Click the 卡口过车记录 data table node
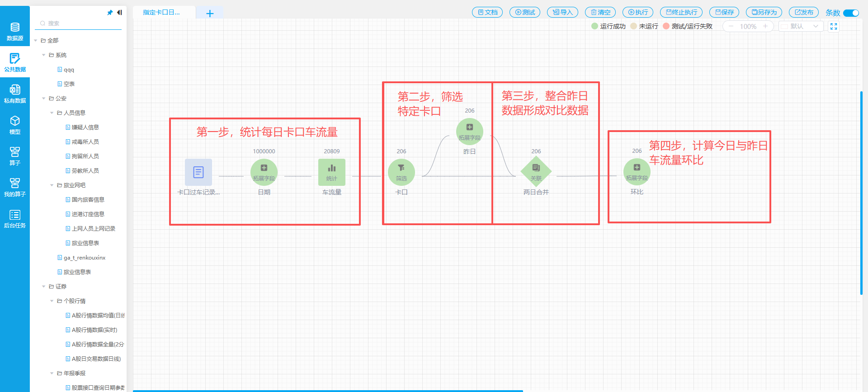Screen dimensions: 868x392 pyautogui.click(x=198, y=172)
